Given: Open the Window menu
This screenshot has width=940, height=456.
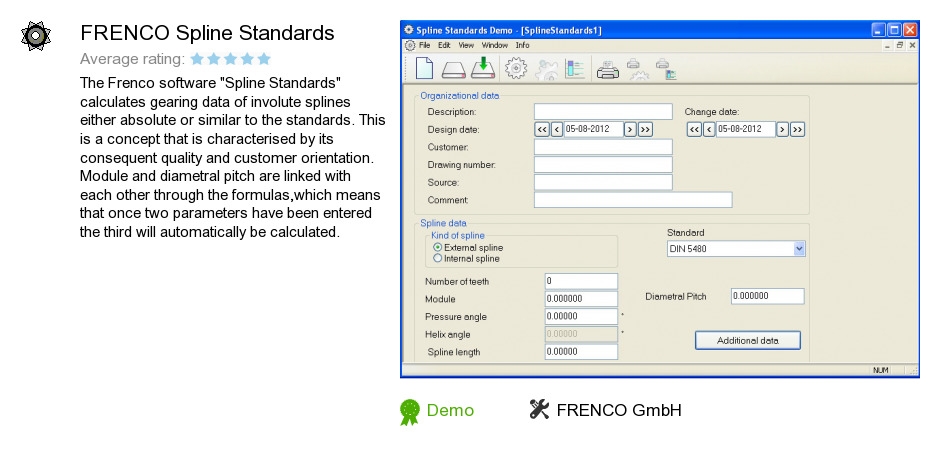Looking at the screenshot, I should coord(495,45).
